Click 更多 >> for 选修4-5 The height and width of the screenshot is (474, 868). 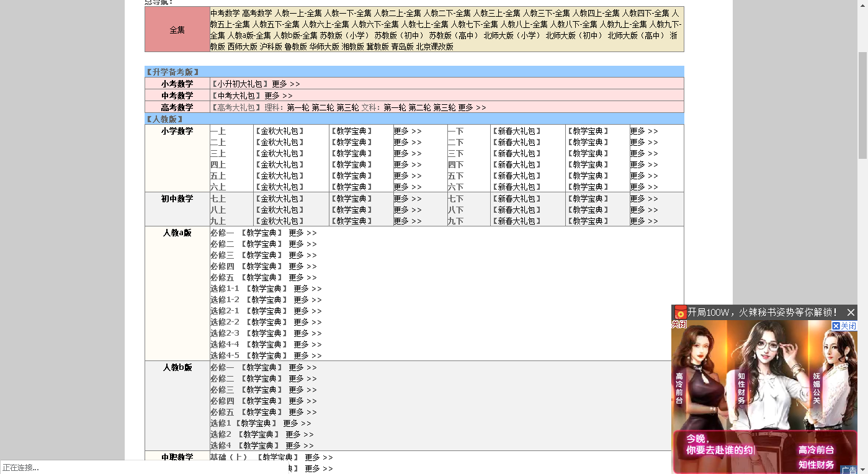click(x=308, y=355)
